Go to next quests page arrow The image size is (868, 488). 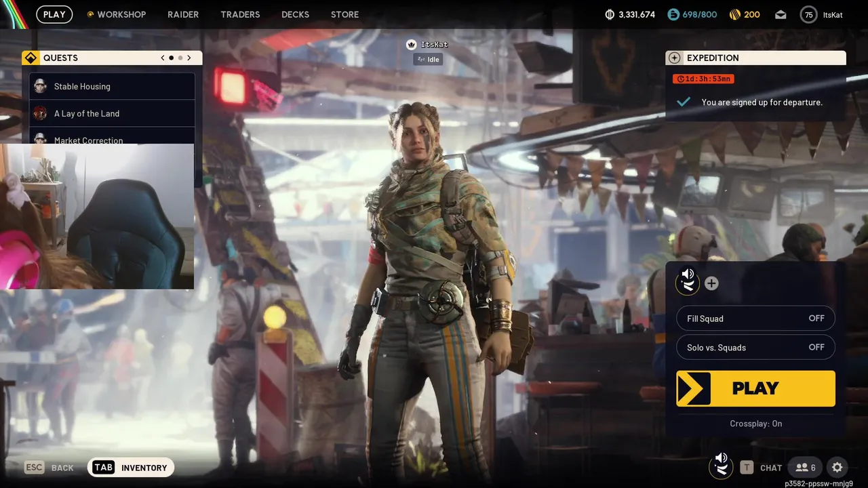(189, 58)
